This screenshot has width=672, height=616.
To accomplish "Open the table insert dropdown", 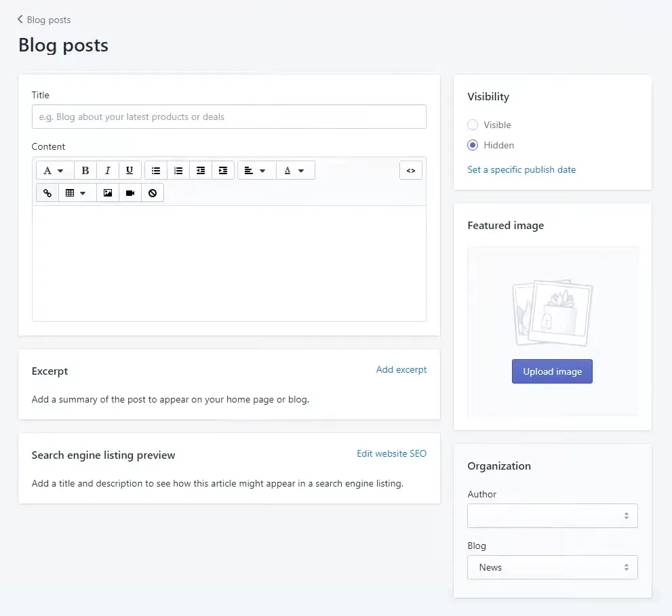I will pyautogui.click(x=77, y=192).
